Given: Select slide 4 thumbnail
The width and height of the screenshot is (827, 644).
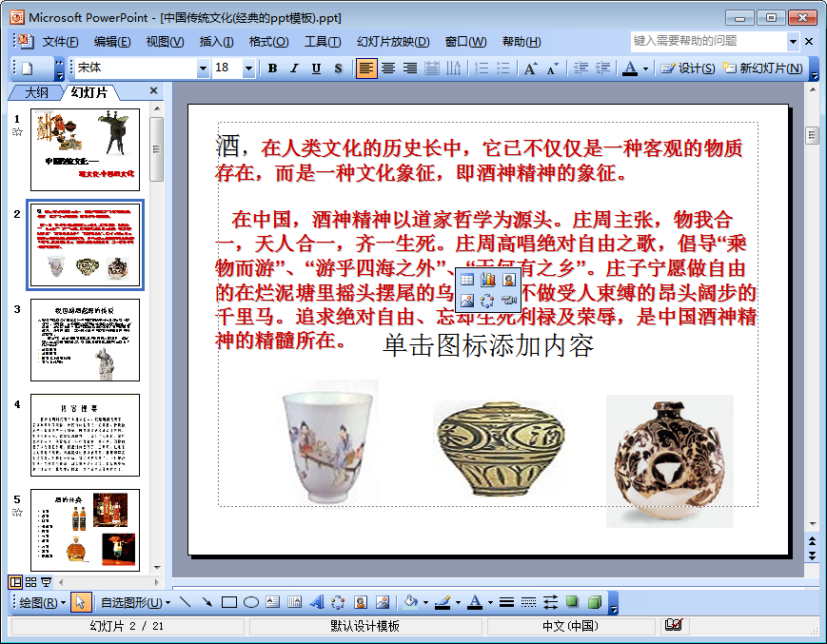Looking at the screenshot, I should pyautogui.click(x=85, y=436).
